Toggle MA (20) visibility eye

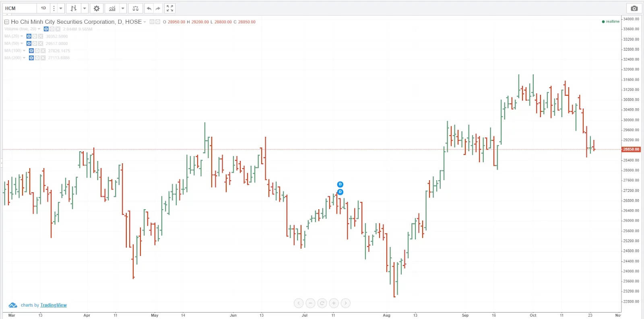pos(29,36)
